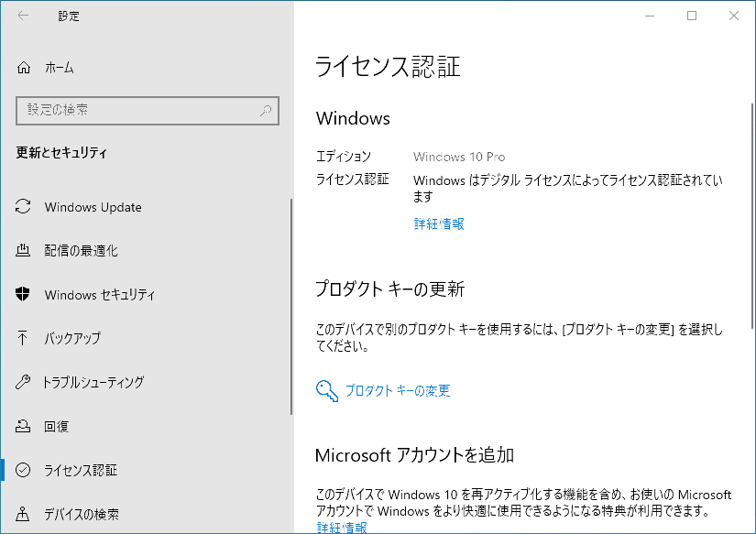
Task: Click the トラブルシューティング wrench icon
Action: point(23,382)
